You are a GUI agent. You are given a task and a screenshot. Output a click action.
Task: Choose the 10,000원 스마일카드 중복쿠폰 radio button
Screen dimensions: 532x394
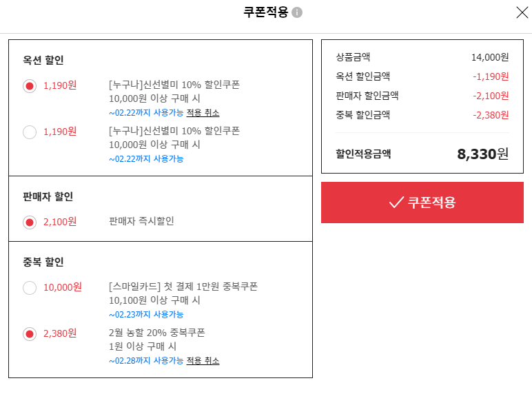(30, 288)
